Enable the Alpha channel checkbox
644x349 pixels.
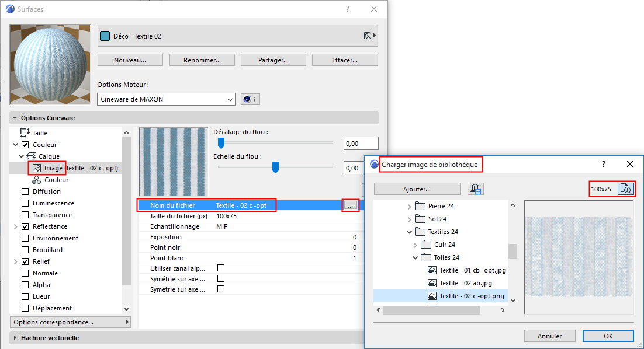(x=25, y=285)
